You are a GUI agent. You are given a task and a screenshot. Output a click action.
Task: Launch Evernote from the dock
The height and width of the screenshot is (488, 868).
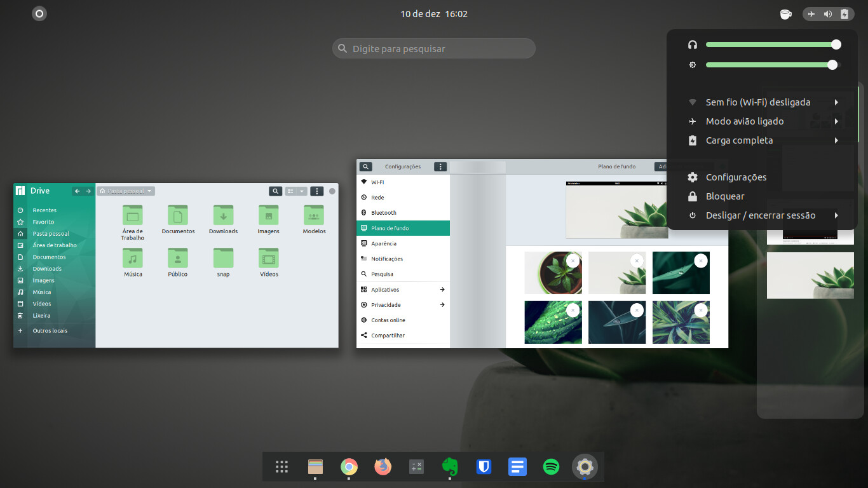(450, 467)
